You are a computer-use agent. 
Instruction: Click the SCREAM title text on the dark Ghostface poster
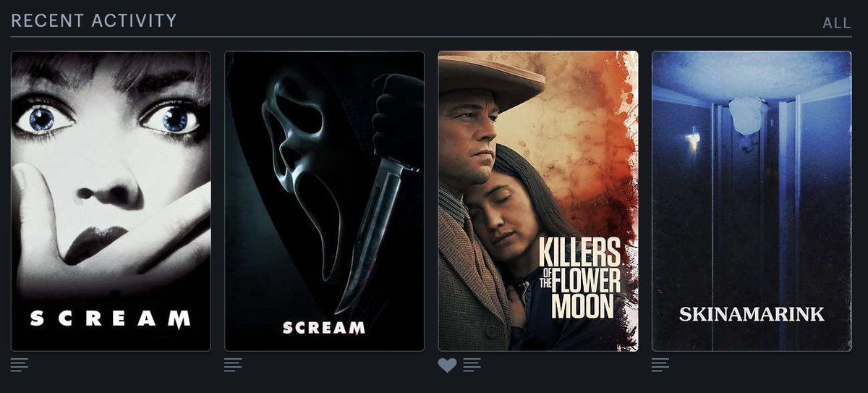[x=324, y=327]
